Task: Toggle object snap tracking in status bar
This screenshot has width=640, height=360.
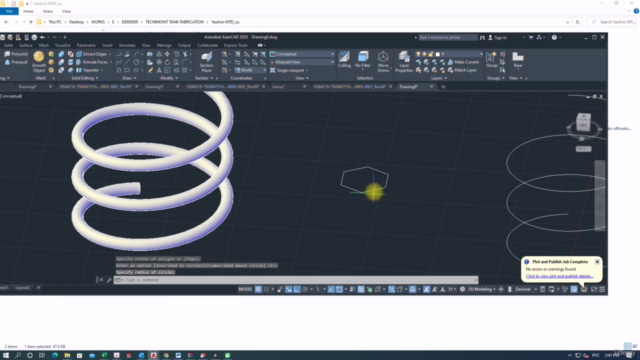Action: coord(331,289)
